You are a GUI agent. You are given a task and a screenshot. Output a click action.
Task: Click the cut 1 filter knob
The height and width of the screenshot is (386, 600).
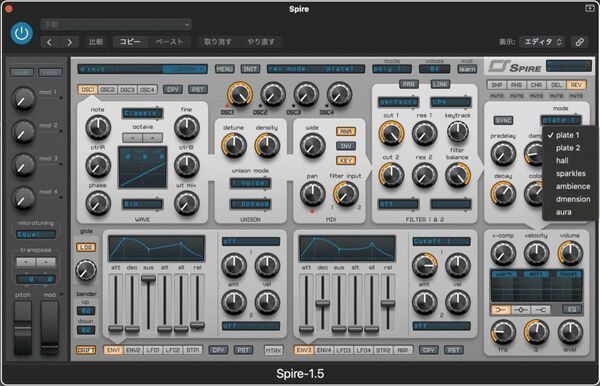point(391,133)
